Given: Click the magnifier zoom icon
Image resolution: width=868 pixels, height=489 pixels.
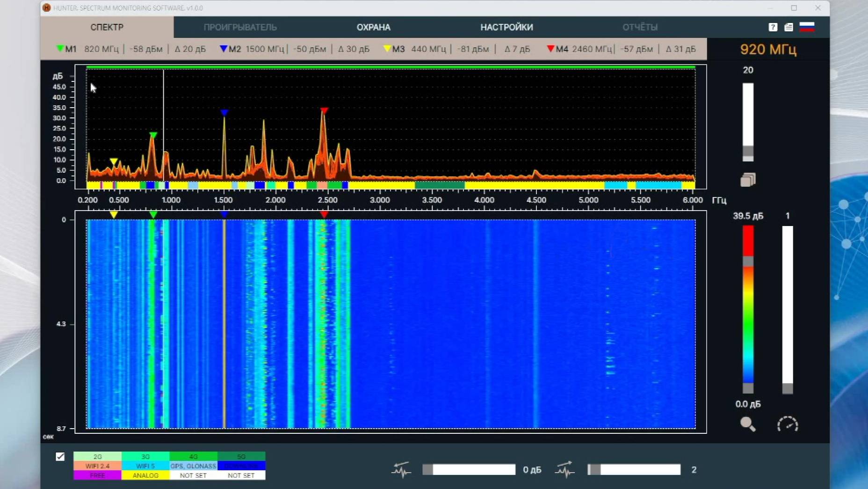Looking at the screenshot, I should point(748,424).
